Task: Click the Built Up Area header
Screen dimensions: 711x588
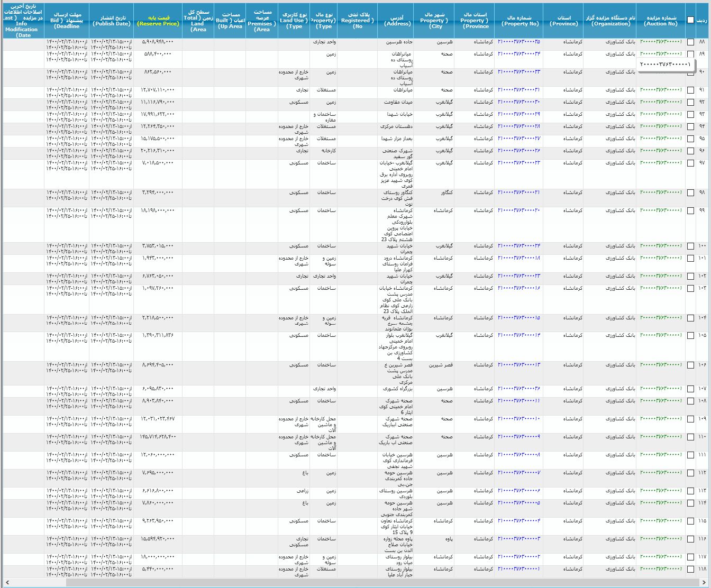Action: click(230, 20)
